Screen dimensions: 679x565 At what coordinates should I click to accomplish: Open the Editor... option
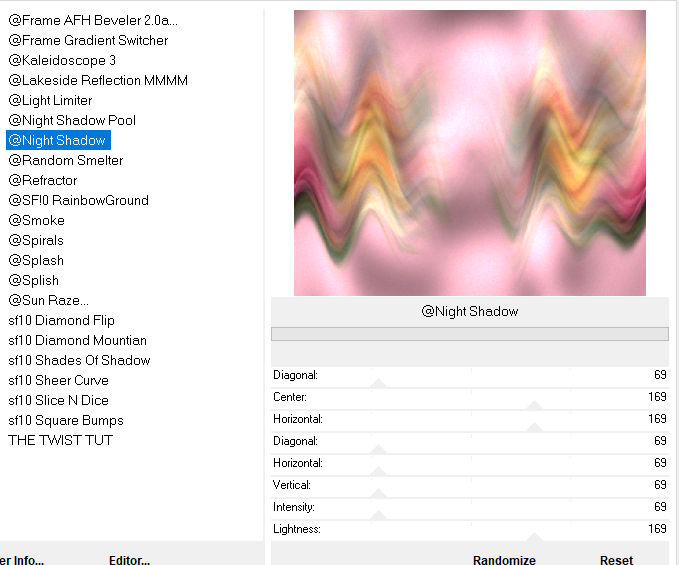(x=129, y=560)
